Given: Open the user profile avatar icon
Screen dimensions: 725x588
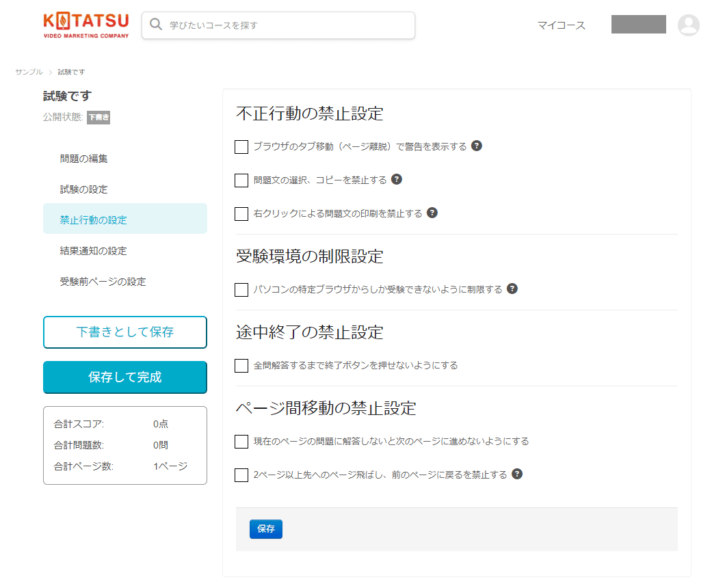Looking at the screenshot, I should (x=689, y=25).
